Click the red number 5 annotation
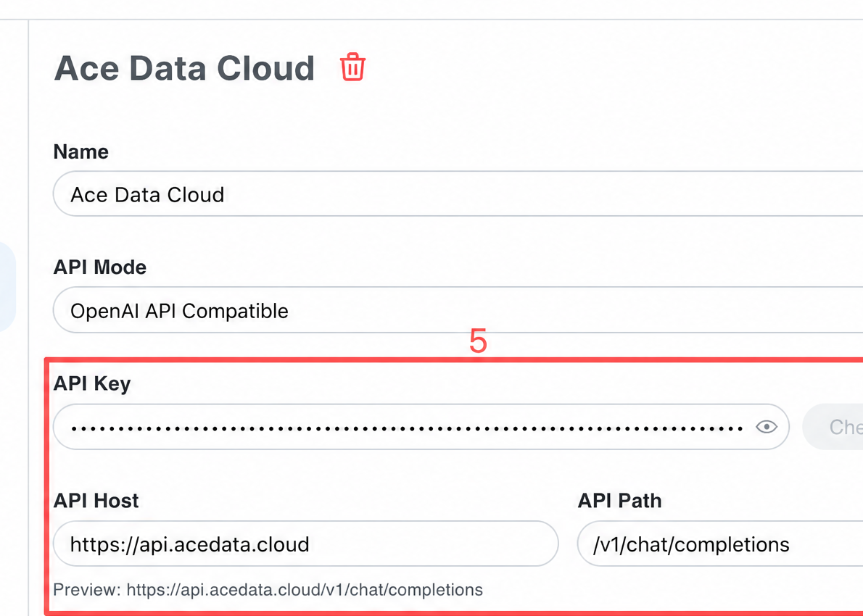The image size is (863, 616). coord(478,341)
